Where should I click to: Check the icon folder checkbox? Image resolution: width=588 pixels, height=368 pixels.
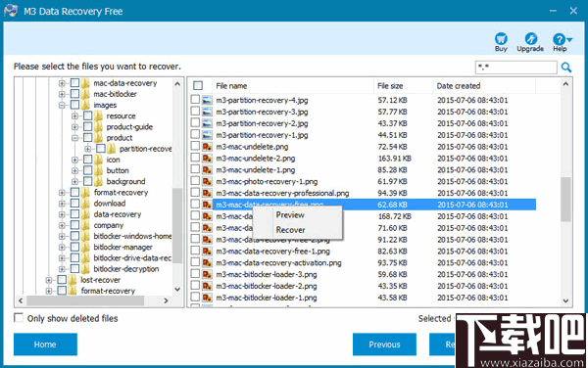87,160
